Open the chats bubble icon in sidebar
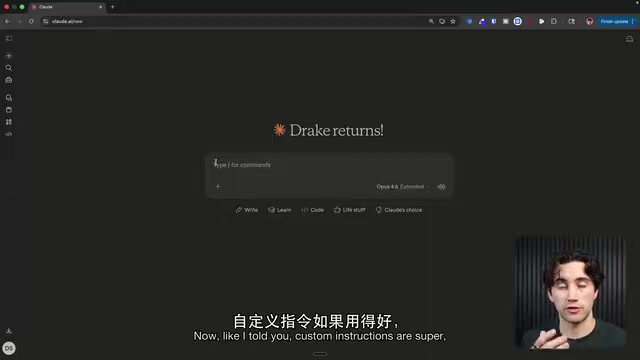The height and width of the screenshot is (360, 640). (9, 98)
